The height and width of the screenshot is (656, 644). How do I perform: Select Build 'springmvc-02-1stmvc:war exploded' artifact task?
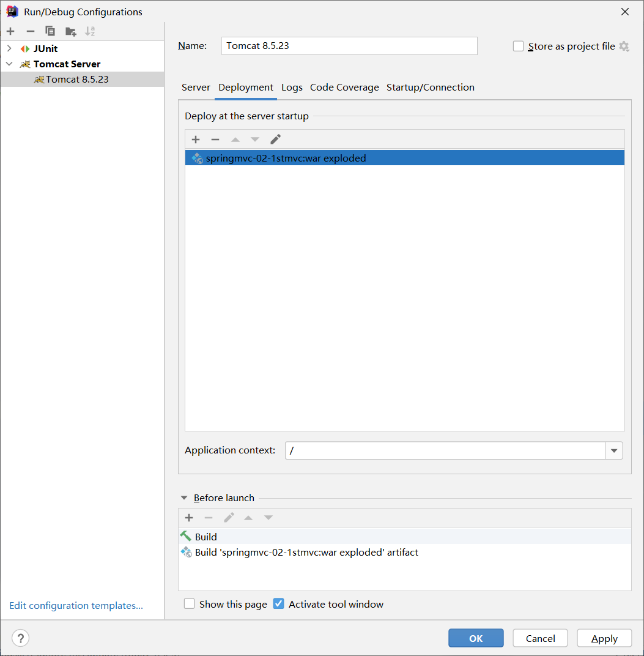coord(405,552)
